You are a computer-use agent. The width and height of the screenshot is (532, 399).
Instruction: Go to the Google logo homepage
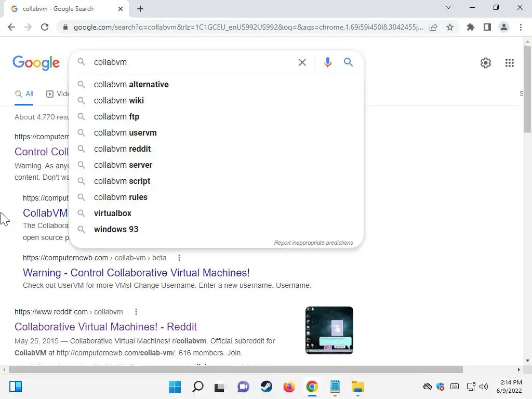click(36, 63)
